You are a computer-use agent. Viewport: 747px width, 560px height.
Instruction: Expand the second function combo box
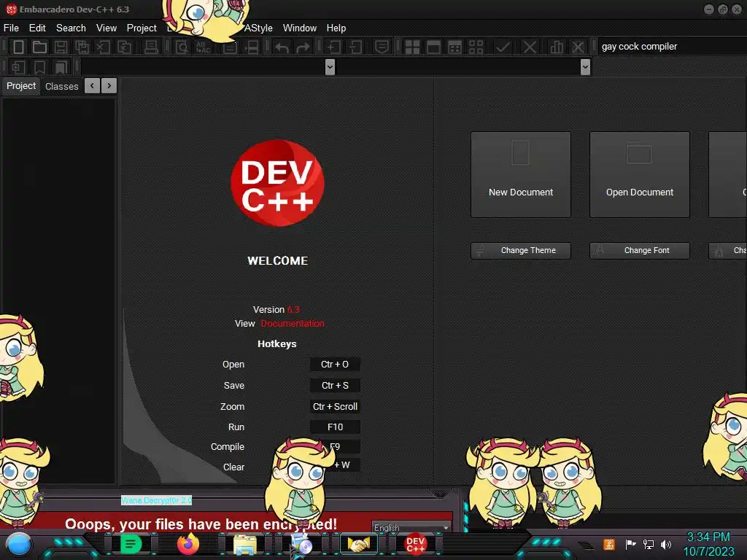[x=586, y=67]
